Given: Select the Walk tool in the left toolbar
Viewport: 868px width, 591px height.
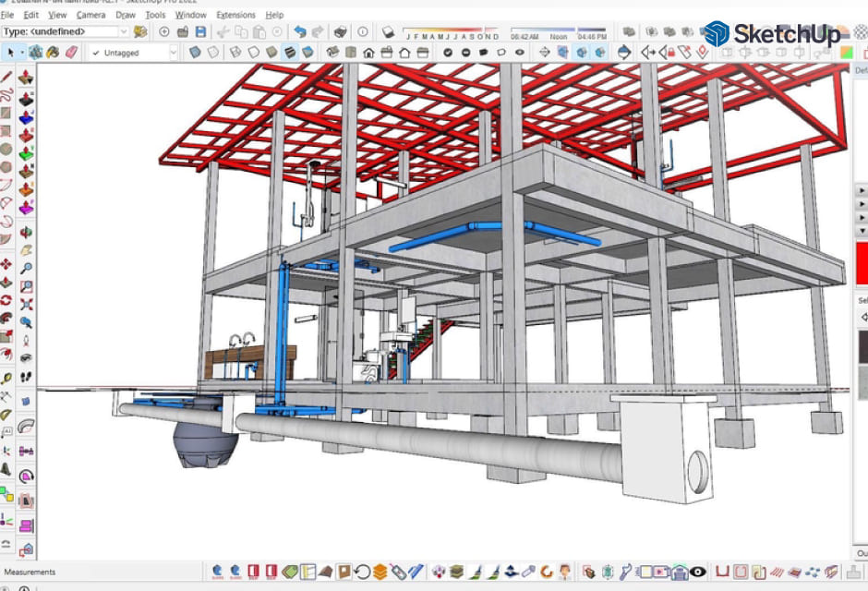Looking at the screenshot, I should pyautogui.click(x=26, y=377).
